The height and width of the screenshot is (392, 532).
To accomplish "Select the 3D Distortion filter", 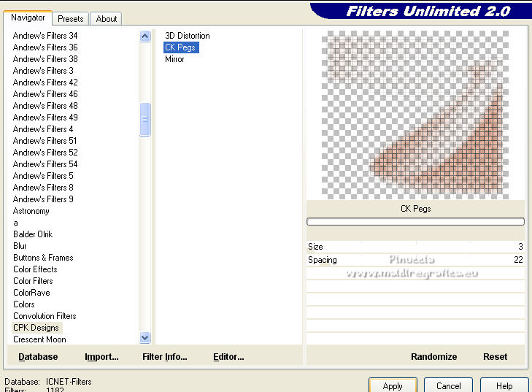I will pos(188,36).
